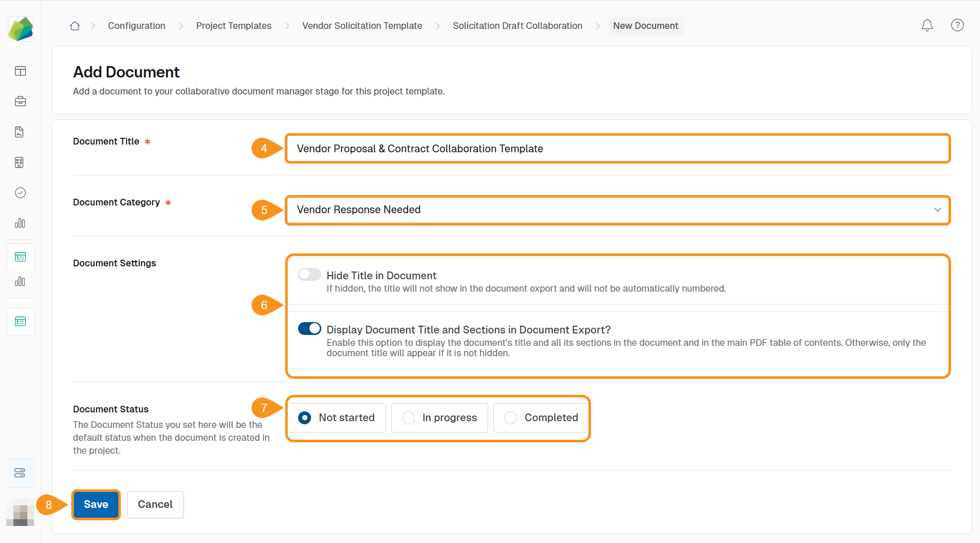The image size is (980, 543).
Task: Navigate to Project Templates via breadcrumb
Action: 234,25
